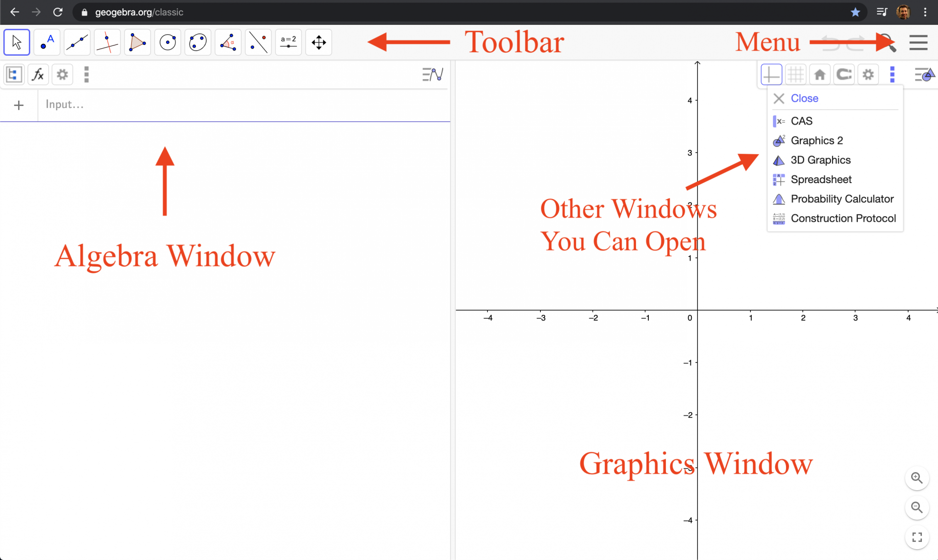Choose the Perpendicular Line tool

tap(107, 42)
